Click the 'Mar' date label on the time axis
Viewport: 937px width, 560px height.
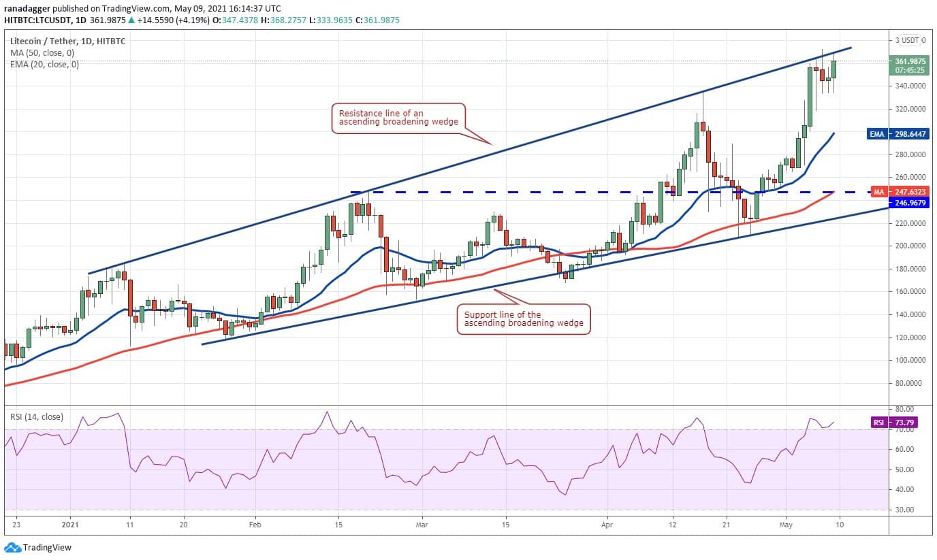(422, 525)
